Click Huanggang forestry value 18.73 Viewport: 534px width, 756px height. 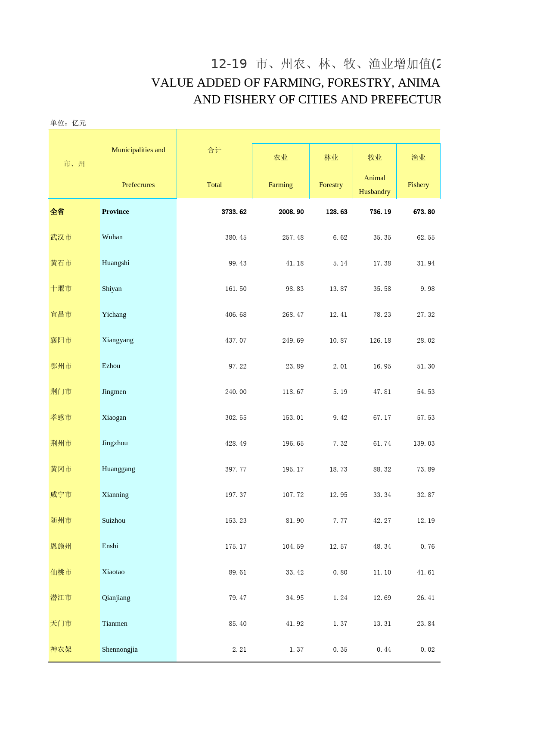tap(338, 469)
